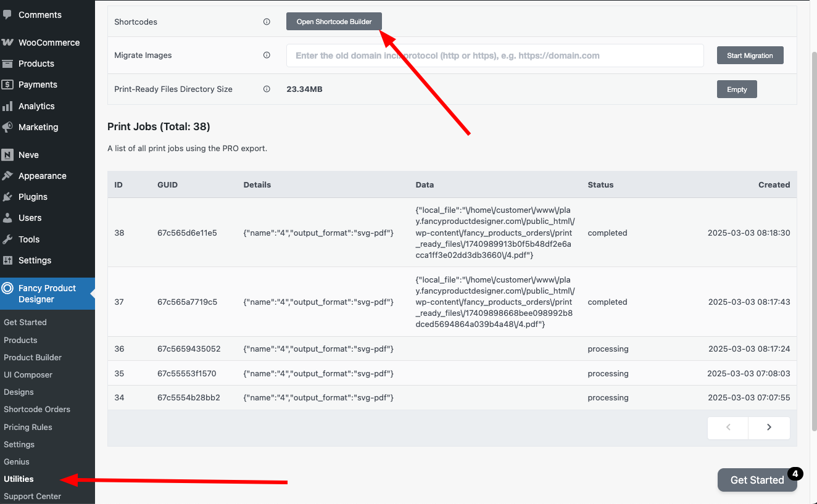Open Genius submenu item
The image size is (817, 504).
tap(17, 461)
